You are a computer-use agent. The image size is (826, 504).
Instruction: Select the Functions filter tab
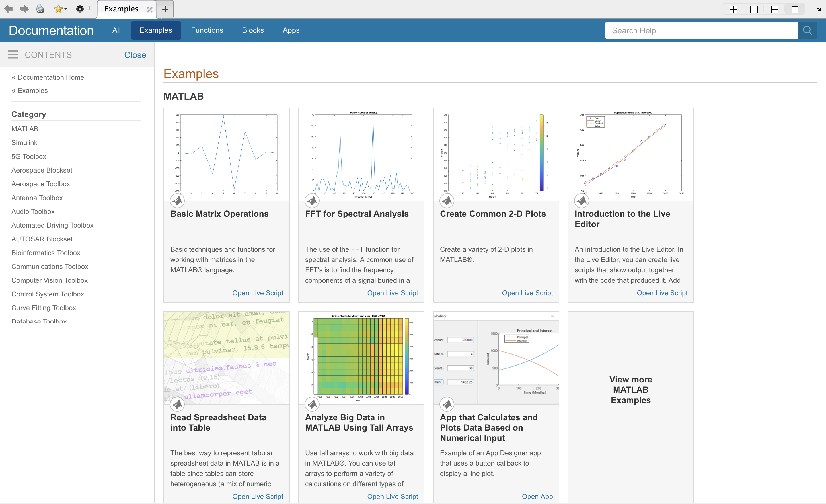(207, 30)
